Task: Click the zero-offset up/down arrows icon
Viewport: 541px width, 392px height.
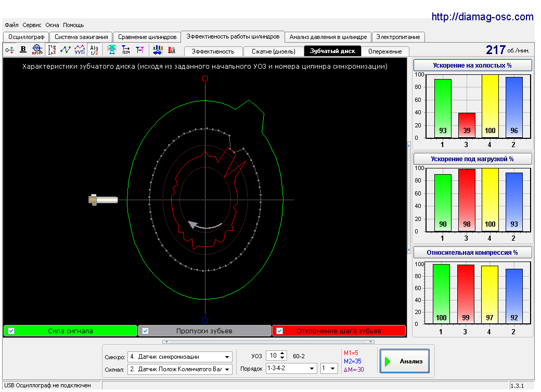Action: tap(10, 50)
